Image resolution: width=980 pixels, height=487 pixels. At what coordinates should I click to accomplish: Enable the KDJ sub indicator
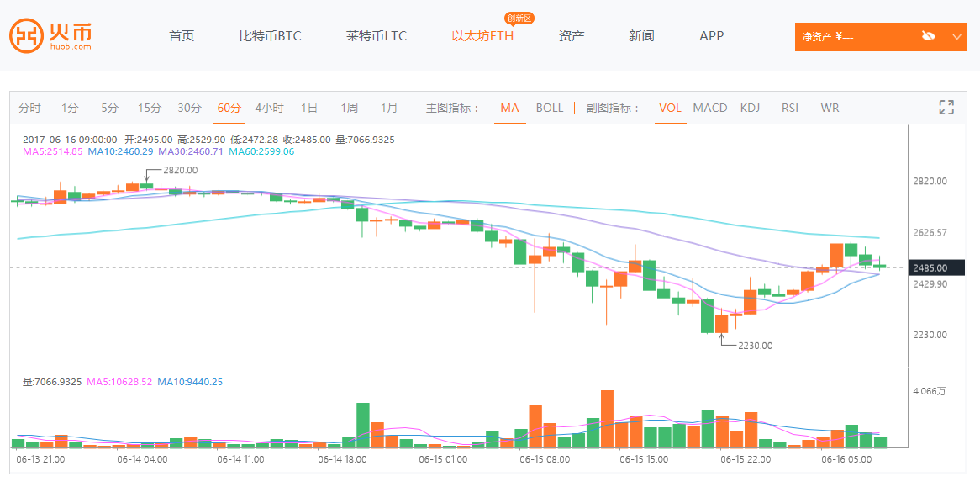click(x=750, y=108)
